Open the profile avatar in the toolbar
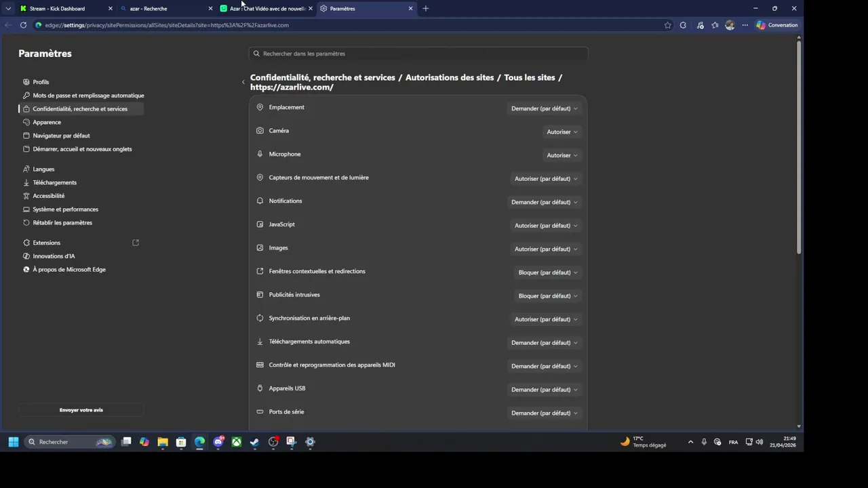Image resolution: width=868 pixels, height=488 pixels. [x=730, y=25]
